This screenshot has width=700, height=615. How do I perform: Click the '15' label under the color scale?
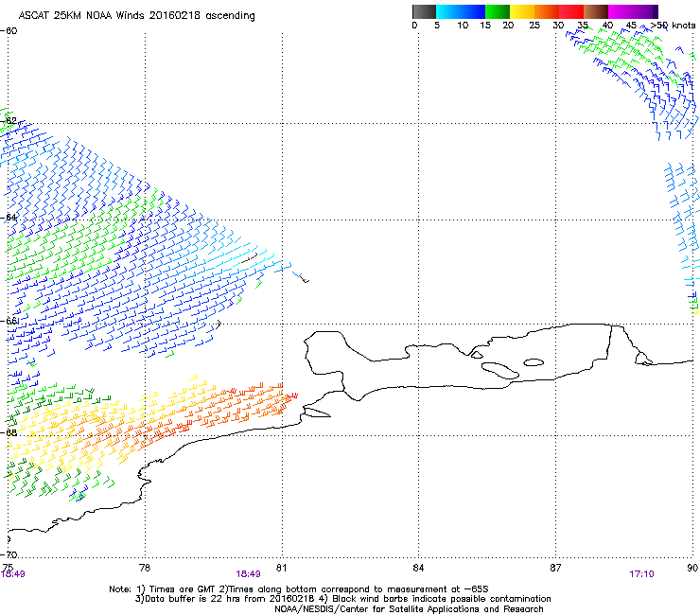(x=485, y=26)
